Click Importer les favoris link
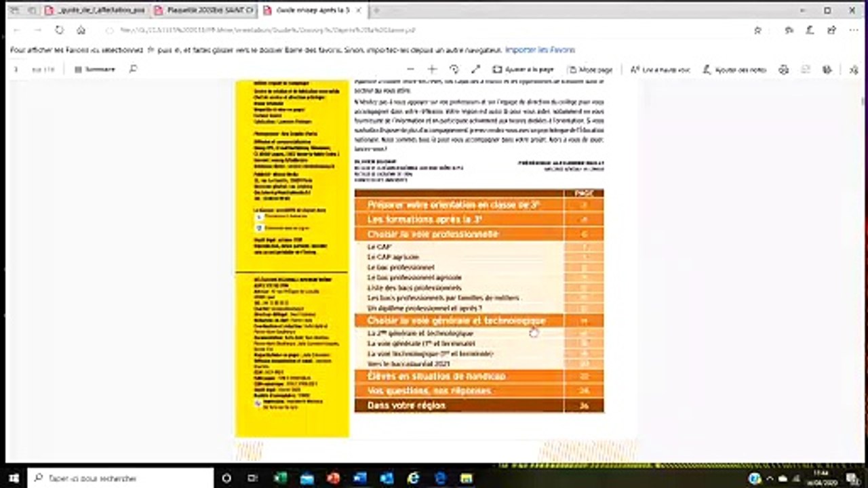This screenshot has height=488, width=868. point(540,50)
